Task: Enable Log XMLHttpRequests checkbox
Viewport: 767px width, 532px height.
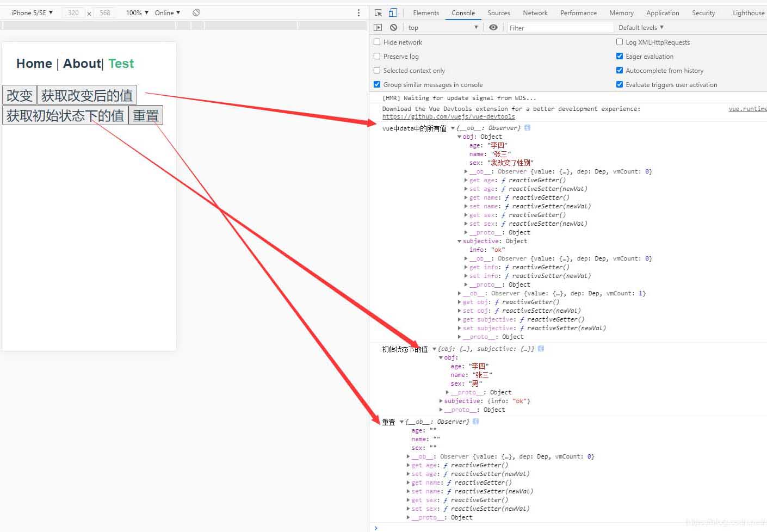Action: coord(620,42)
